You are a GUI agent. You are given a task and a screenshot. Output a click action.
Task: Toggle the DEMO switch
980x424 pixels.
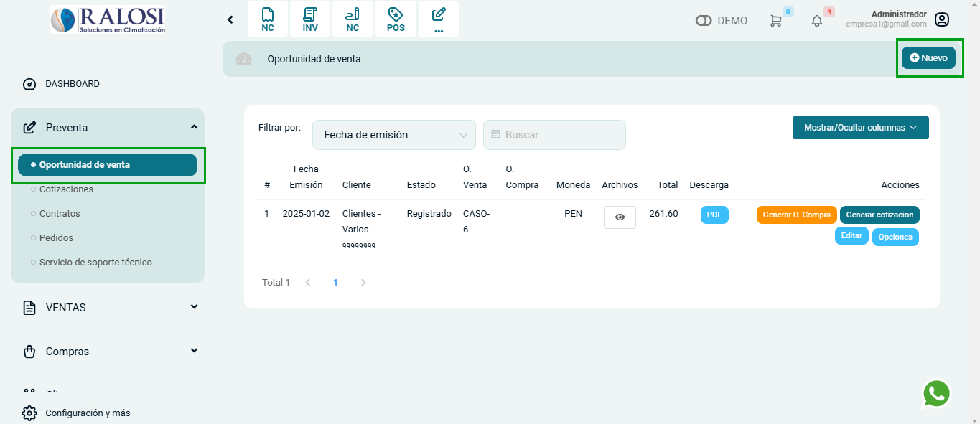(703, 21)
